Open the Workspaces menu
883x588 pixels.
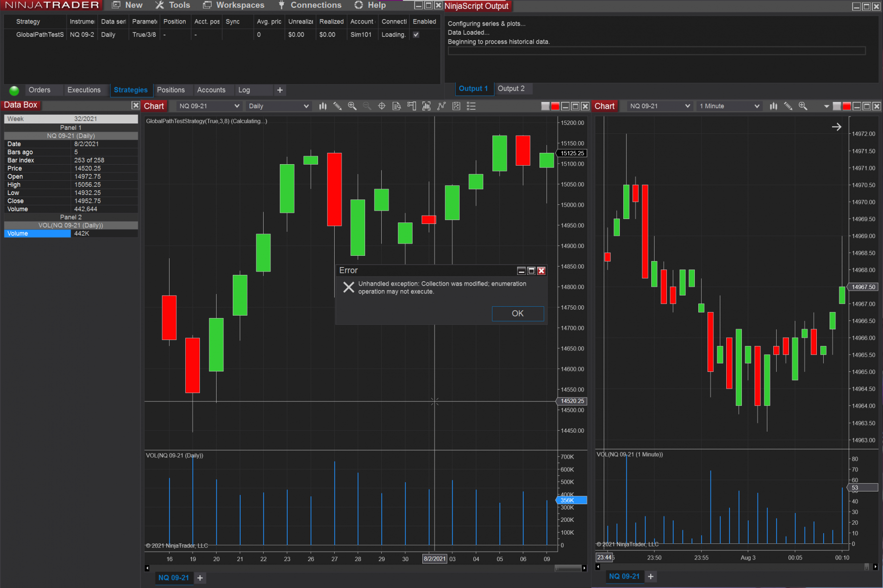[x=234, y=5]
